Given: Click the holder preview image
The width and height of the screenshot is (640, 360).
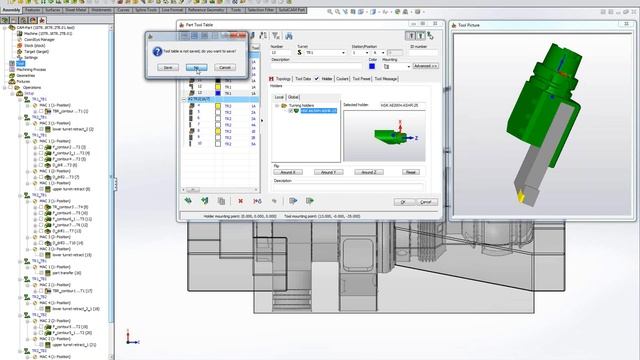Looking at the screenshot, I should click(x=384, y=136).
